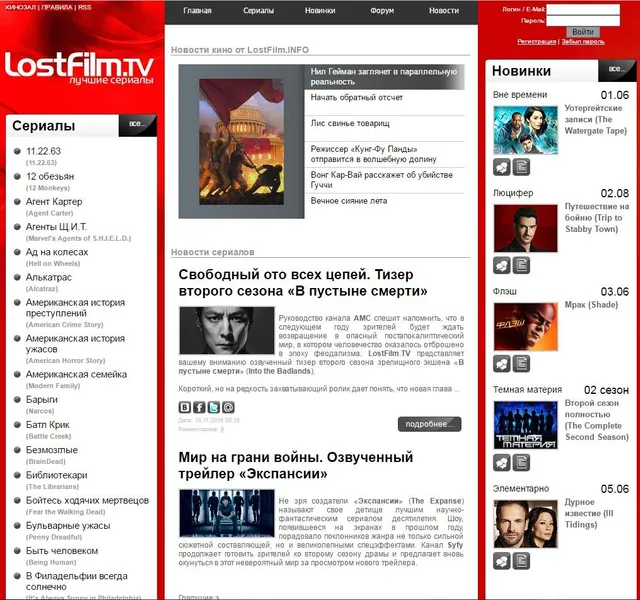Click the Войти login button

[583, 32]
